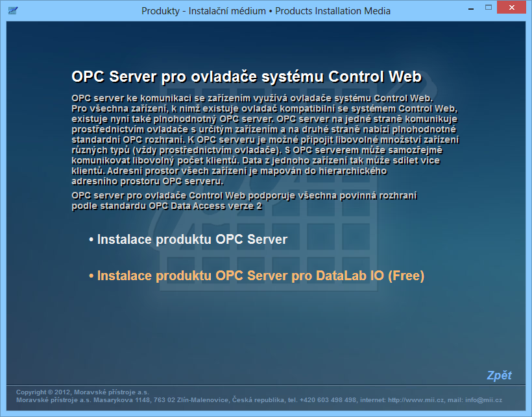Start Instalace produktu OPC Server pro DataLab IO (Free)
The height and width of the screenshot is (417, 532).
click(x=260, y=276)
